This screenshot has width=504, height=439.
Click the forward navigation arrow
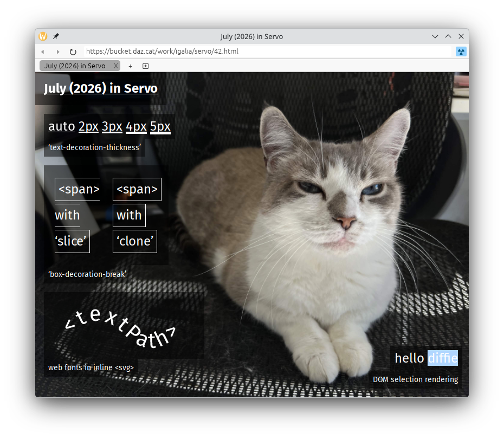(58, 51)
